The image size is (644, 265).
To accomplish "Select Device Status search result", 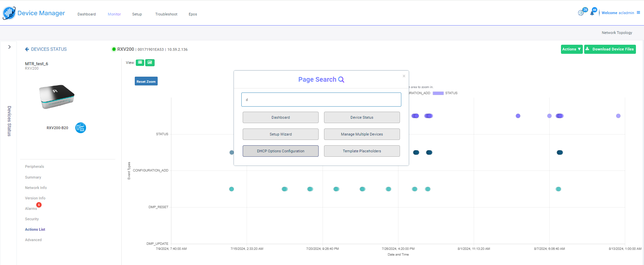I will pyautogui.click(x=362, y=117).
